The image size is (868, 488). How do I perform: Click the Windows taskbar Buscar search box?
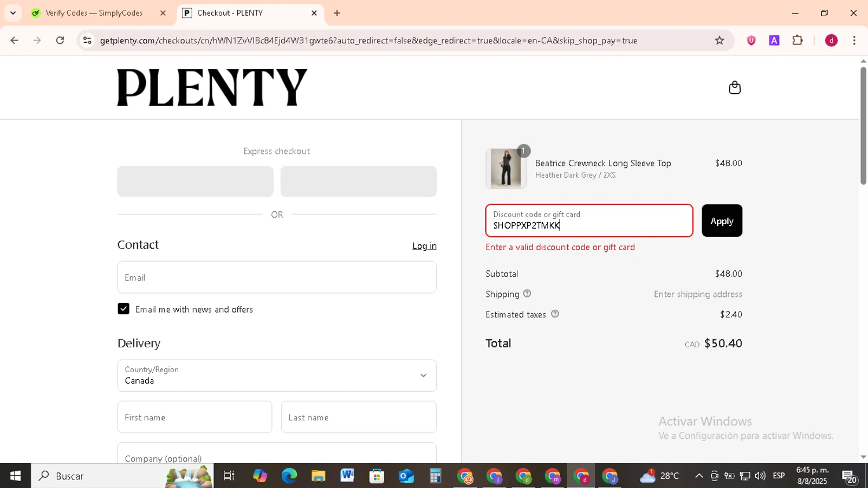(122, 476)
